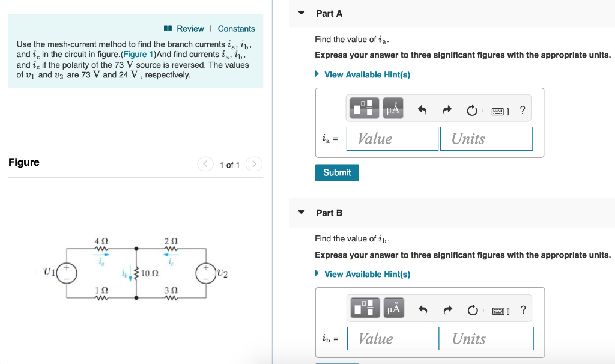Image resolution: width=615 pixels, height=364 pixels.
Task: Open the equation templates palette in Part A
Action: click(363, 108)
